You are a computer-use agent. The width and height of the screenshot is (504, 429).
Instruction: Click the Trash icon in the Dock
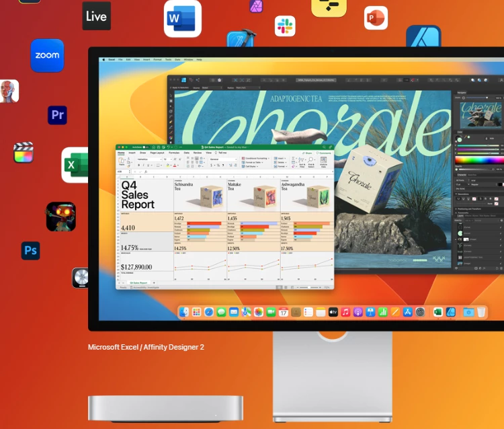481,312
